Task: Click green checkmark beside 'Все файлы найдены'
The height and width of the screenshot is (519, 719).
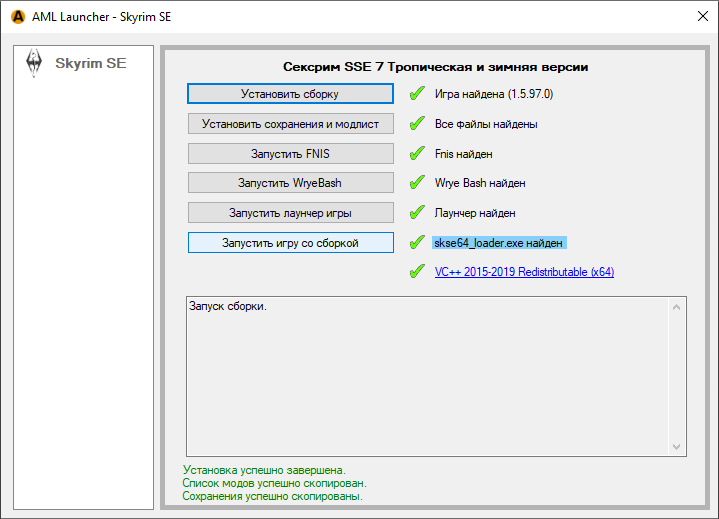Action: click(x=417, y=124)
